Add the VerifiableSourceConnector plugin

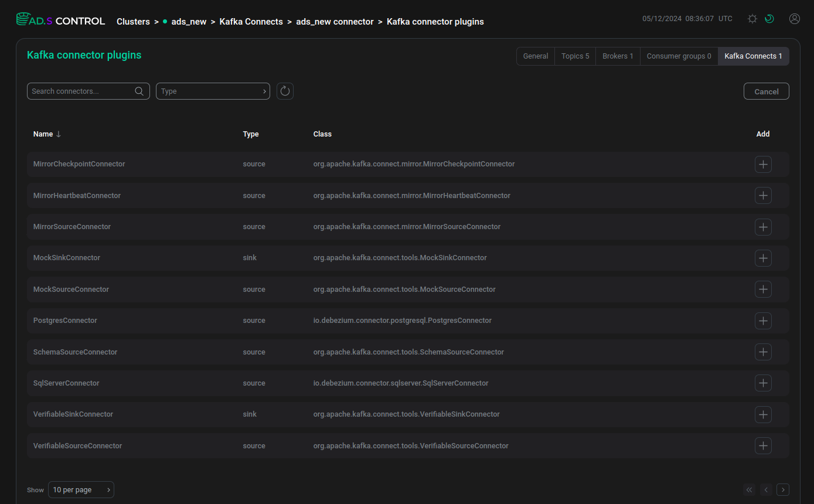[763, 446]
